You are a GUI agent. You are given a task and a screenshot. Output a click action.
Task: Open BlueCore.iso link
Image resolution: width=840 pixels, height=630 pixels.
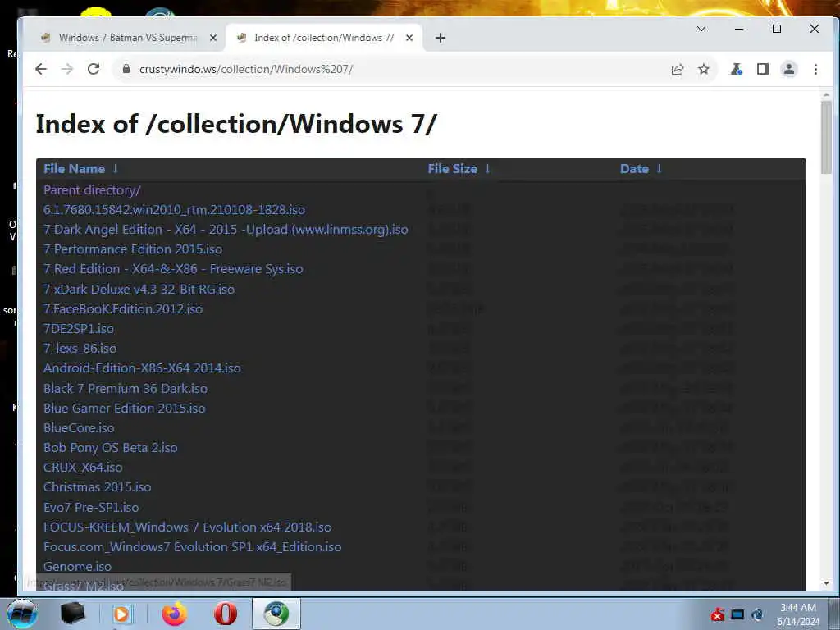pyautogui.click(x=79, y=428)
